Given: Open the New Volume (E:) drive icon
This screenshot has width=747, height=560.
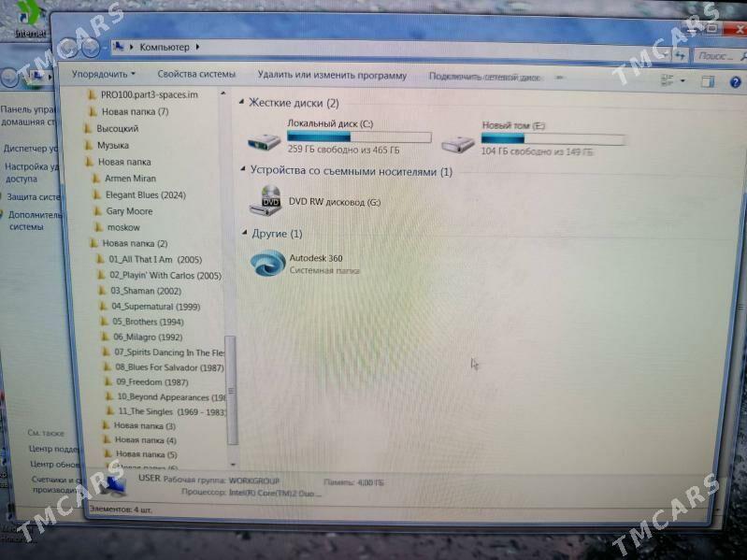Looking at the screenshot, I should [x=458, y=143].
